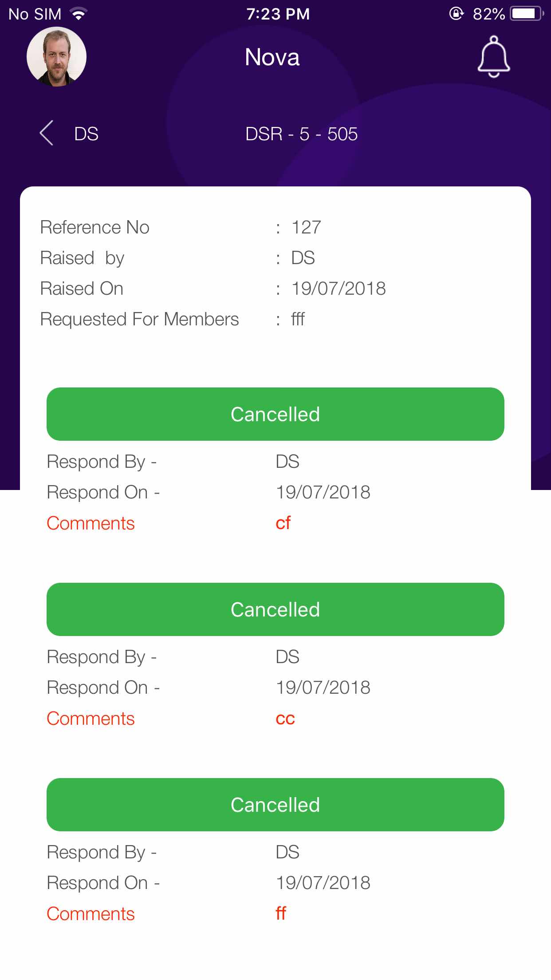Tap the battery icon in status bar
The height and width of the screenshot is (980, 551).
(527, 14)
